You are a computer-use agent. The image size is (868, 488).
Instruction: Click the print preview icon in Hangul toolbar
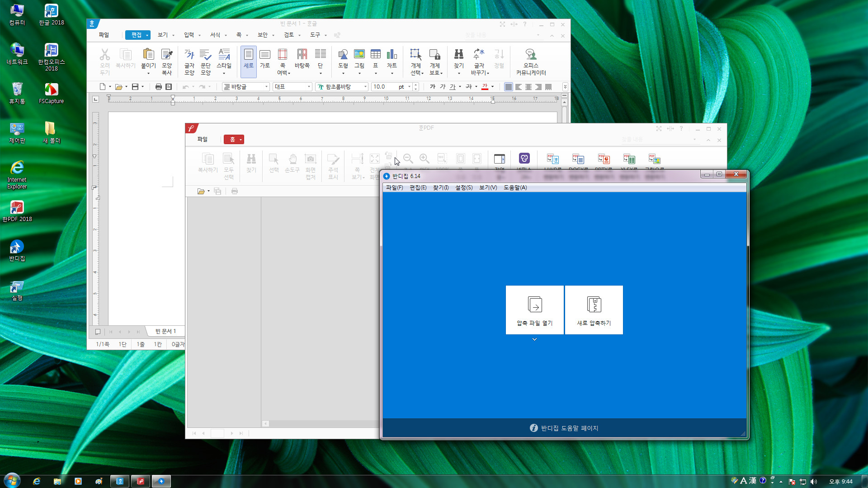tap(169, 87)
